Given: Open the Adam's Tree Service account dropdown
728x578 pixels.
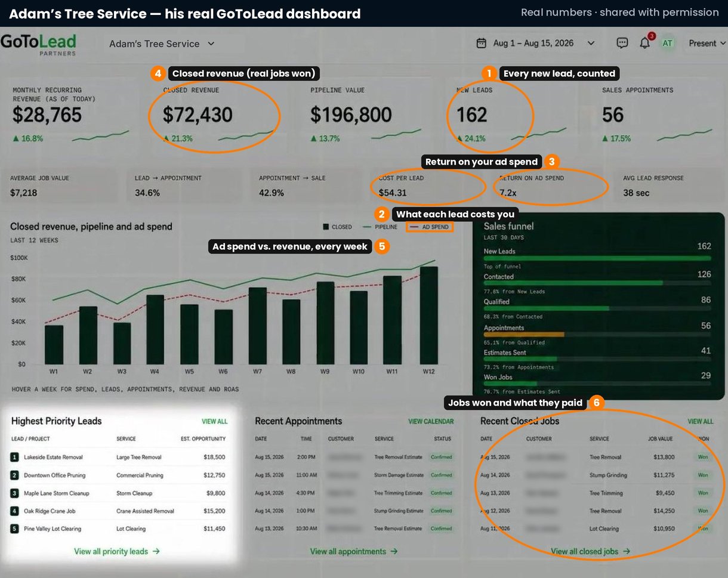Looking at the screenshot, I should click(x=162, y=44).
